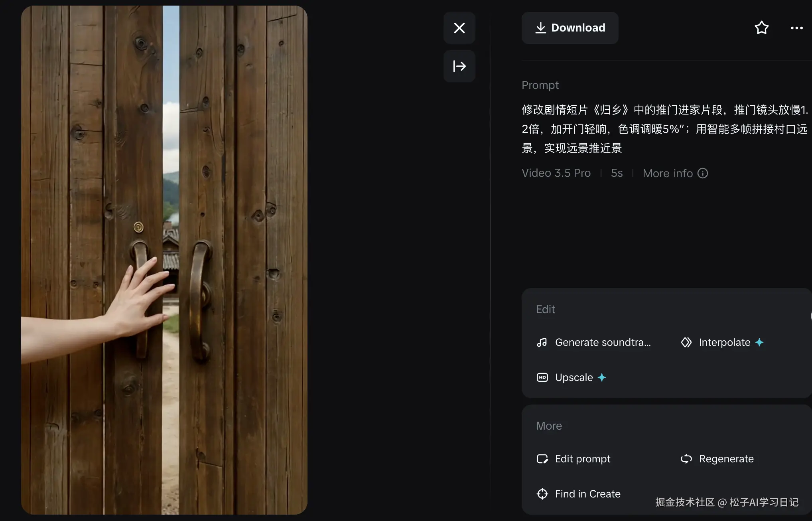Click the Download button

tap(570, 28)
